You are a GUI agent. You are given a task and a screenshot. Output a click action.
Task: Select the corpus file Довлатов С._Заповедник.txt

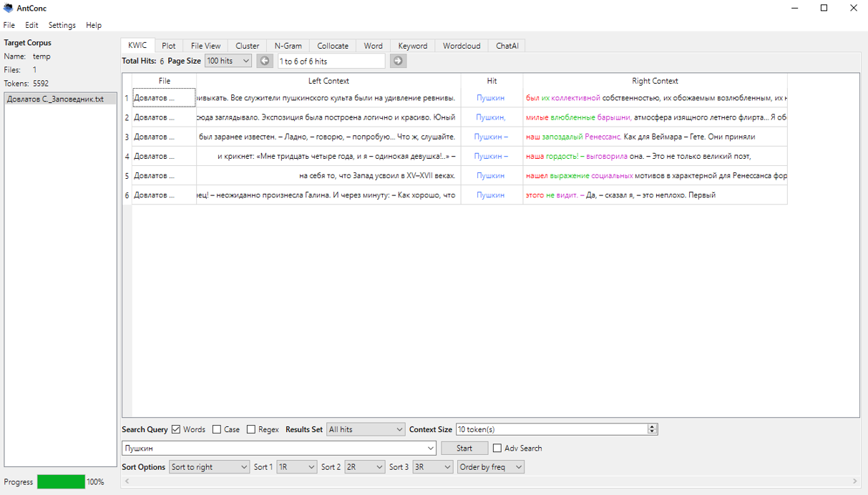pos(60,99)
